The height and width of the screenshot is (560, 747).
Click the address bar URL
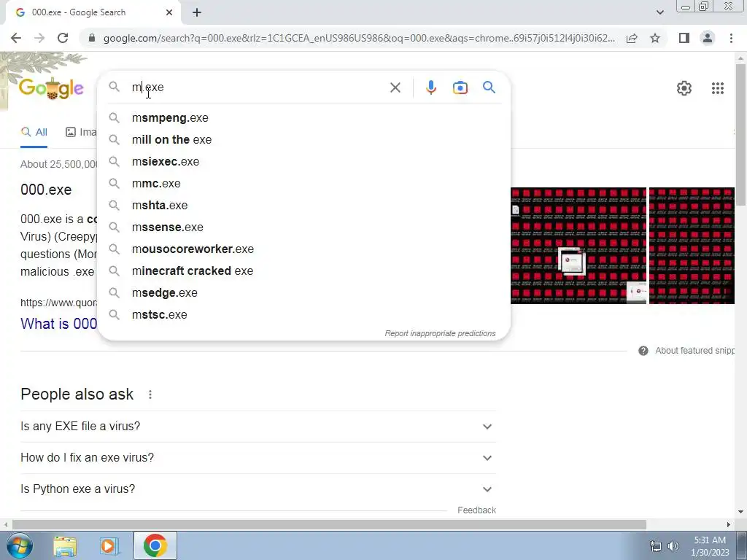point(359,38)
